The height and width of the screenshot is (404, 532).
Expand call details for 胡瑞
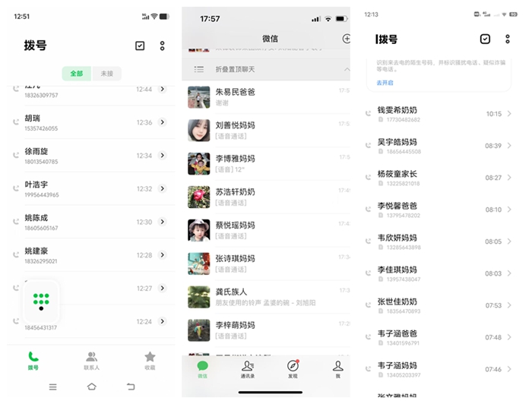pyautogui.click(x=163, y=122)
